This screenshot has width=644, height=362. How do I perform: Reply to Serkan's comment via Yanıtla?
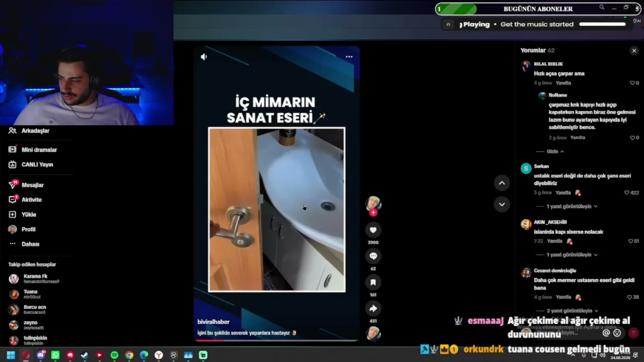pyautogui.click(x=563, y=193)
